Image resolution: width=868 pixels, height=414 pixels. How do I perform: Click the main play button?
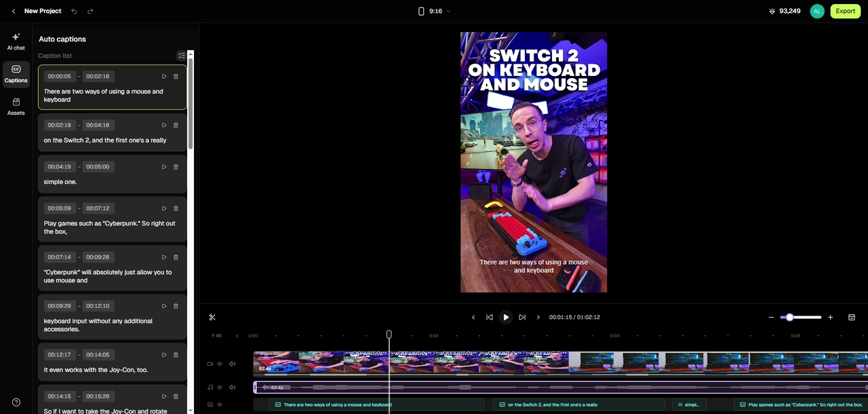(x=506, y=317)
